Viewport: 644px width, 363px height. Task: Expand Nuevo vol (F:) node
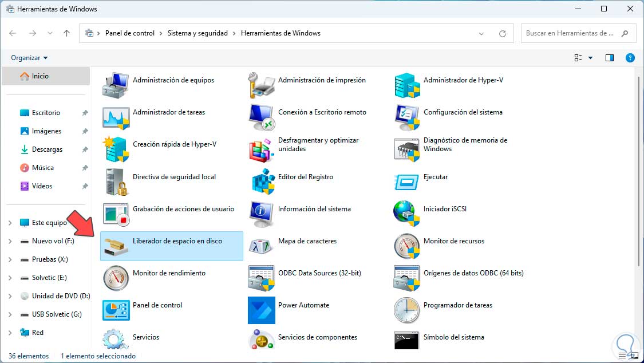[10, 241]
